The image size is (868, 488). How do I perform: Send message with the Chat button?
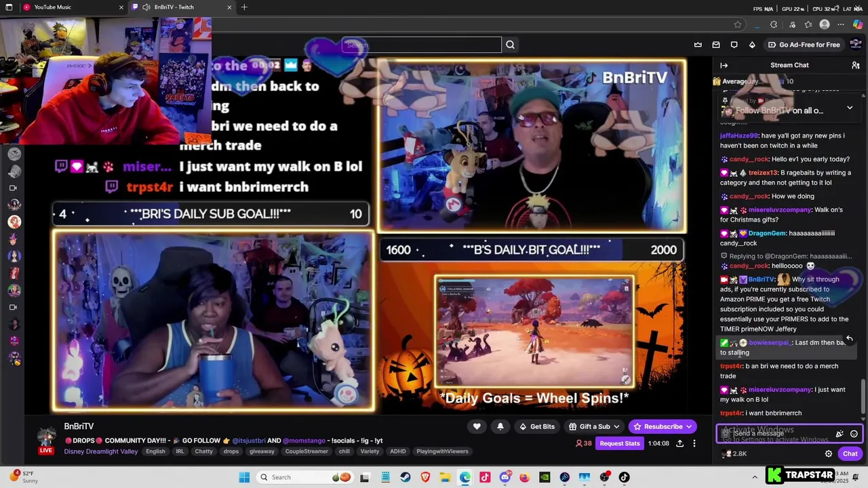pos(850,453)
